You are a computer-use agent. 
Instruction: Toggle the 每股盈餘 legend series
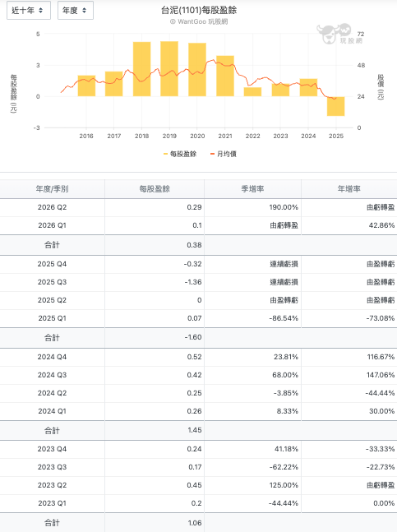tap(180, 154)
